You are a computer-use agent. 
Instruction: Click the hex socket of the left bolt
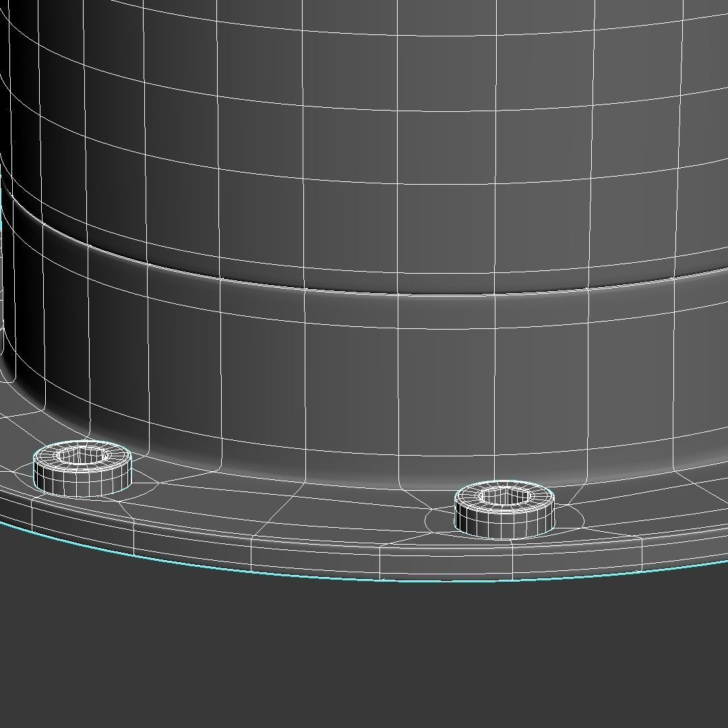(82, 456)
